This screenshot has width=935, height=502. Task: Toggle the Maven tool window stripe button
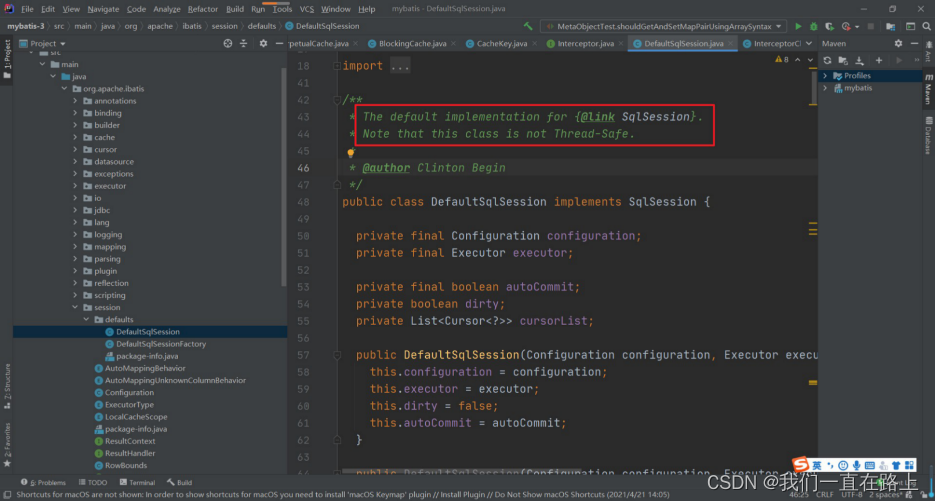pyautogui.click(x=928, y=89)
